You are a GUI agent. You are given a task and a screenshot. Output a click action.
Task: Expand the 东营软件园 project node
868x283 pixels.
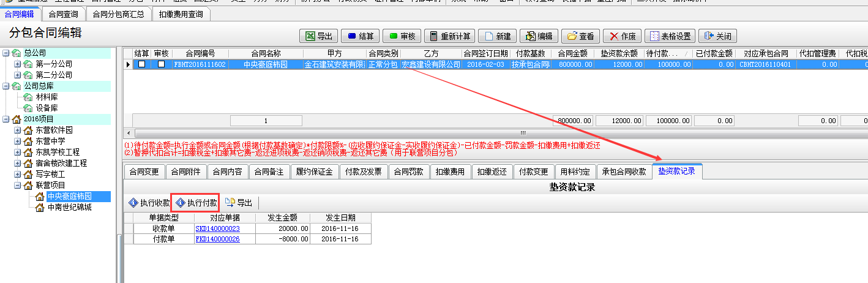tap(17, 130)
